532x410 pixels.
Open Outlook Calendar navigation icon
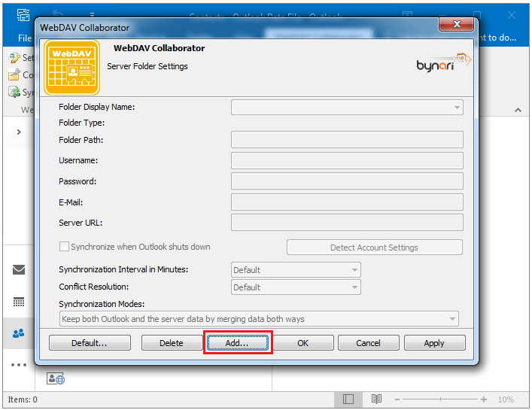(x=19, y=302)
